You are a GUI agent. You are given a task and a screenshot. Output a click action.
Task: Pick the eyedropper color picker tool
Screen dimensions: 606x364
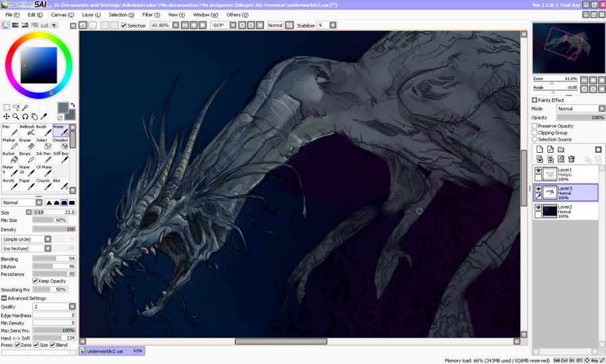coord(44,116)
